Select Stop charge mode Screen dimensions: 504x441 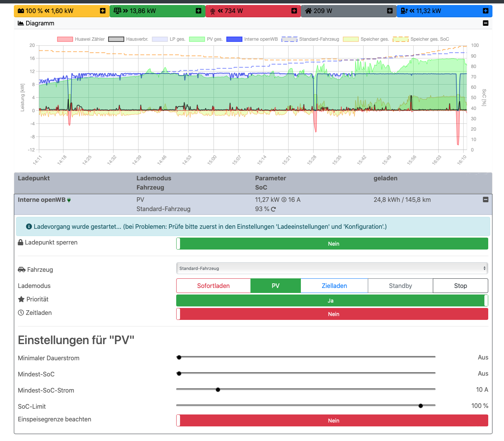[461, 286]
